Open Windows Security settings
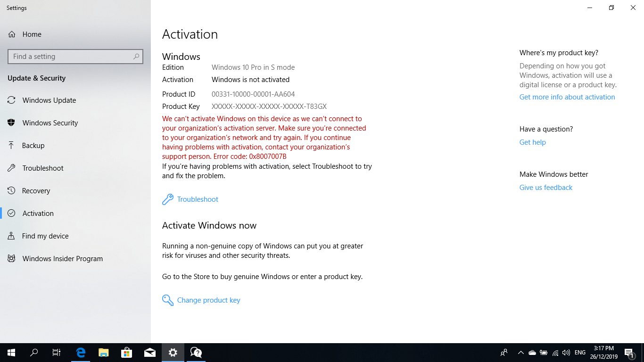This screenshot has width=644, height=362. [50, 123]
